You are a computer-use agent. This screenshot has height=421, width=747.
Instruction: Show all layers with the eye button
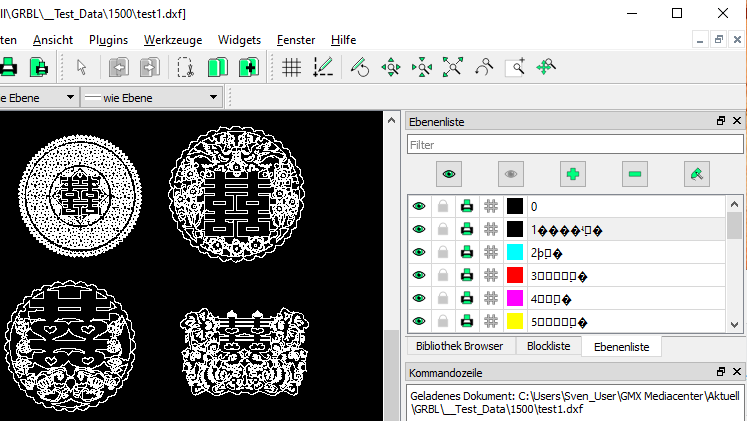coord(449,174)
